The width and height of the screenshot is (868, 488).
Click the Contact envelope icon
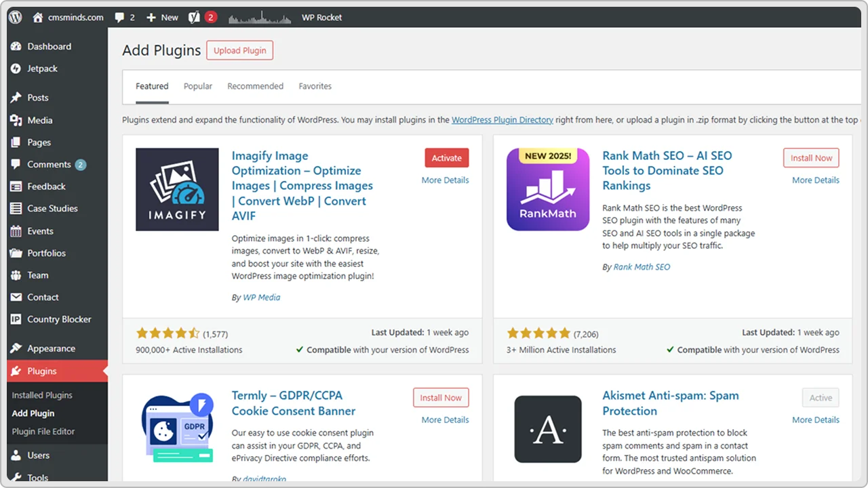point(16,297)
